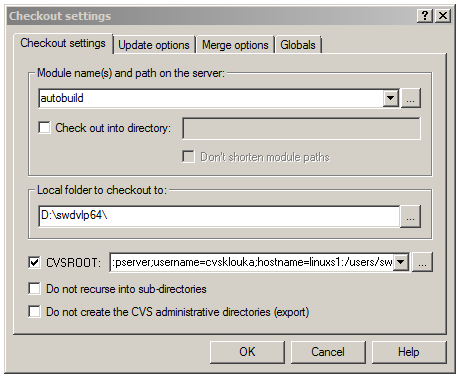Click the browse button for local checkout folder
The width and height of the screenshot is (460, 377).
[x=411, y=217]
